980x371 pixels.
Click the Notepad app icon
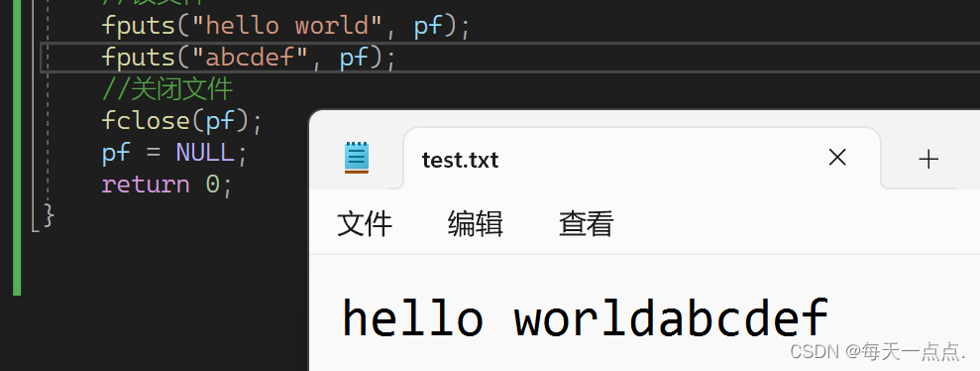coord(357,158)
